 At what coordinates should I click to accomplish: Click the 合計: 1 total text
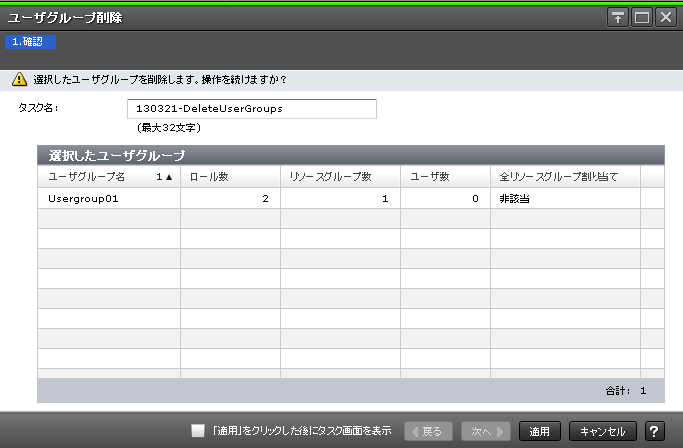click(626, 391)
